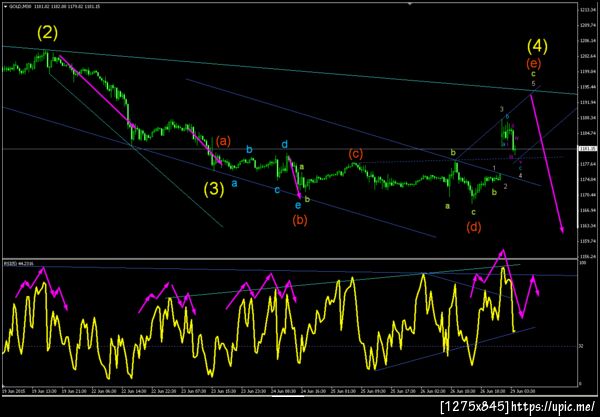Screen dimensions: 600x417
Task: Select the blue d sub-wave label
Action: [x=285, y=144]
